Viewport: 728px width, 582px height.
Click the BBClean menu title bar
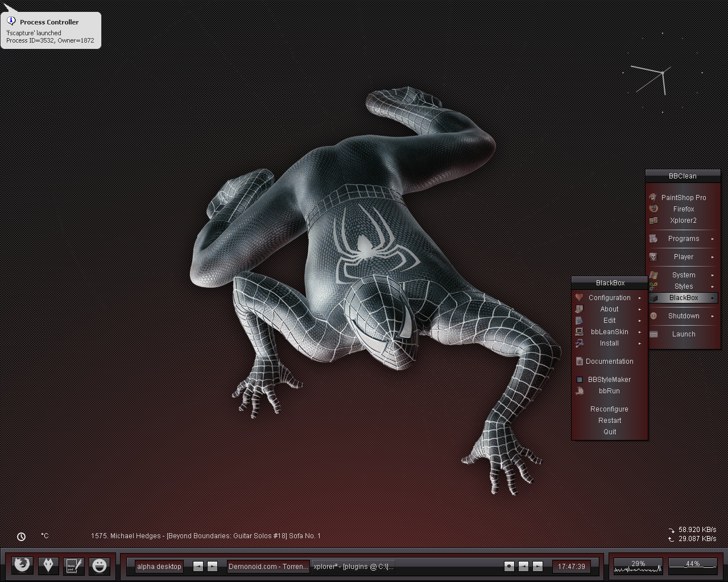(x=682, y=176)
